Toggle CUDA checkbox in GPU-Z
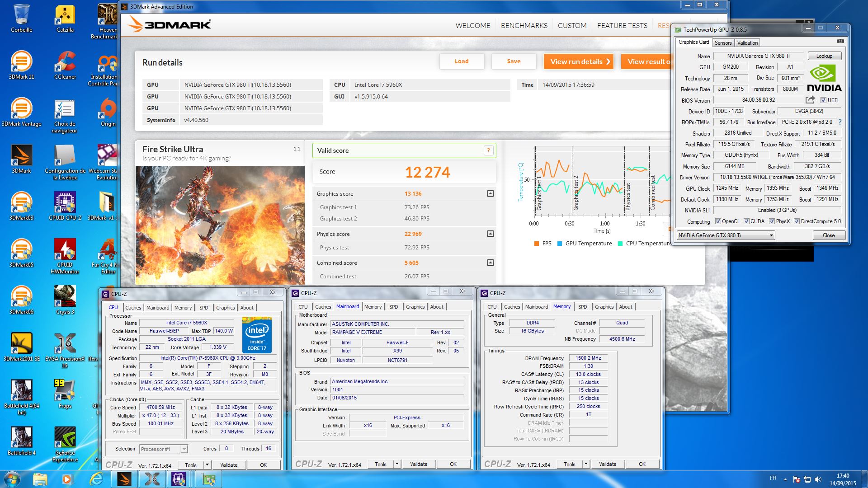 (746, 221)
